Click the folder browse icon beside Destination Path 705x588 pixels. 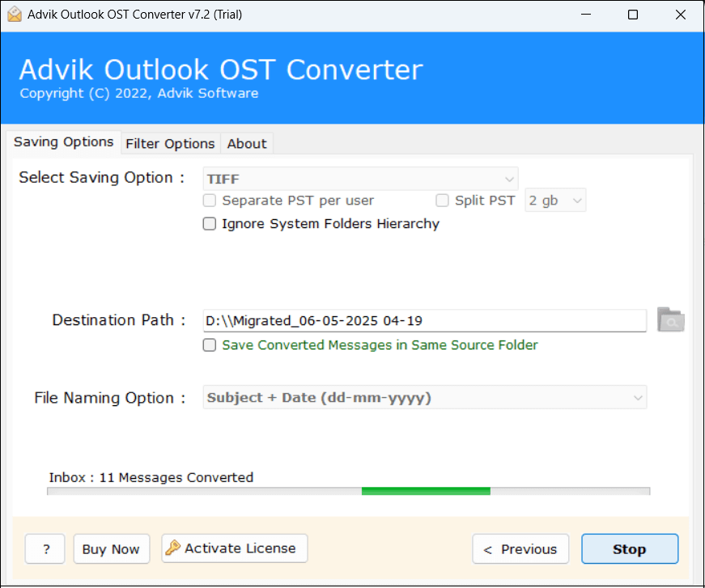[670, 319]
